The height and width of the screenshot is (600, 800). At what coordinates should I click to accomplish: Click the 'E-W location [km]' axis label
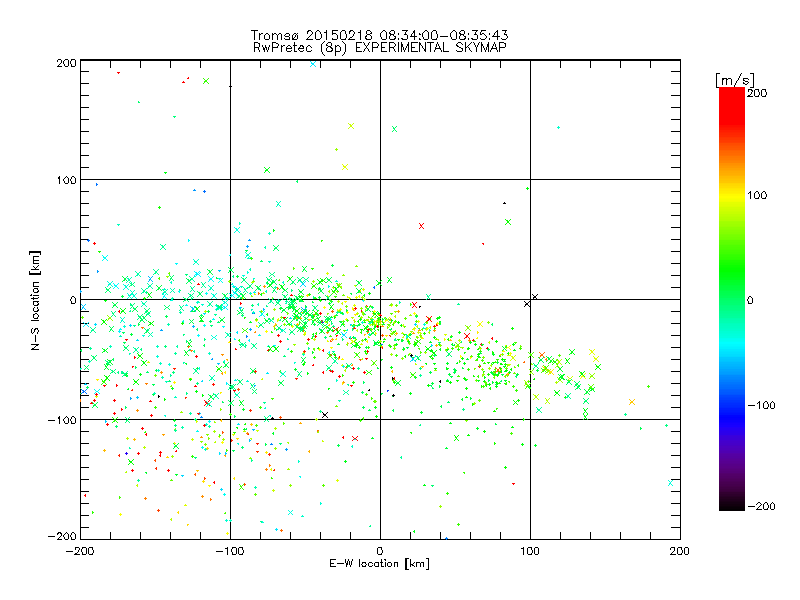tap(379, 564)
